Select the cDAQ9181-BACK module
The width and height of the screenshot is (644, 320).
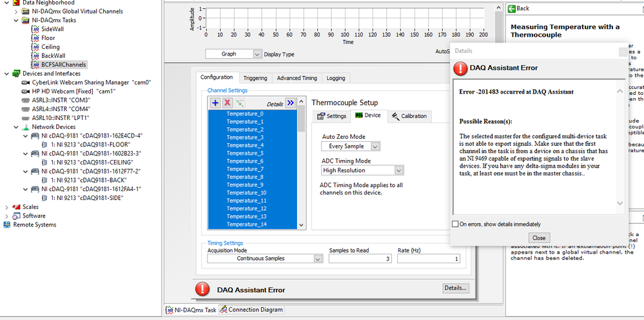click(89, 180)
